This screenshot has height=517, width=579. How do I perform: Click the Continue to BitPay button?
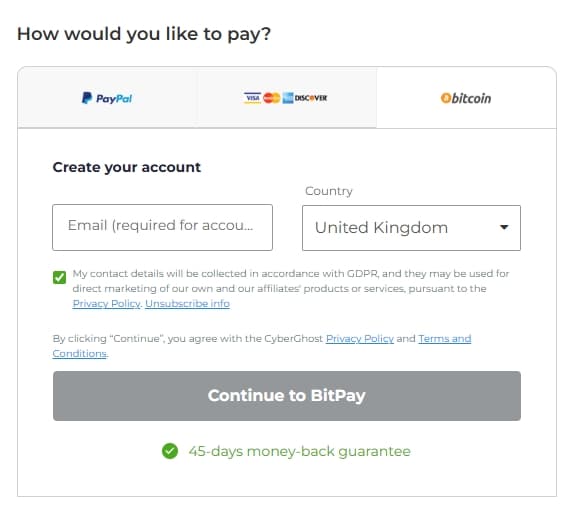(287, 396)
